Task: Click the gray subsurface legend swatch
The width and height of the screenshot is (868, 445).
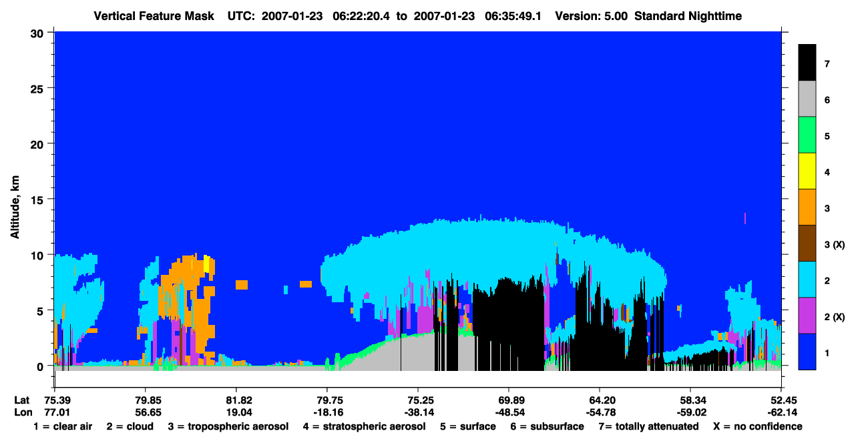Action: [807, 99]
